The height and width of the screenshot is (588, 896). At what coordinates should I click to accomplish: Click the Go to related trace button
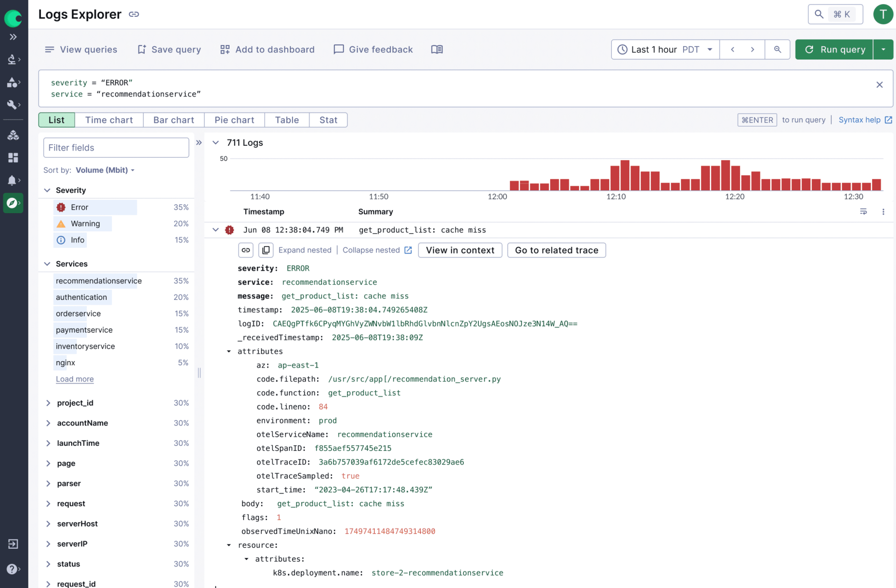click(556, 250)
